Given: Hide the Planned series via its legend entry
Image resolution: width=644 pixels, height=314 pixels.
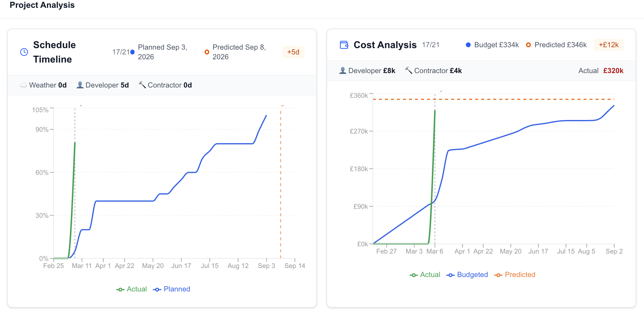Looking at the screenshot, I should (172, 289).
